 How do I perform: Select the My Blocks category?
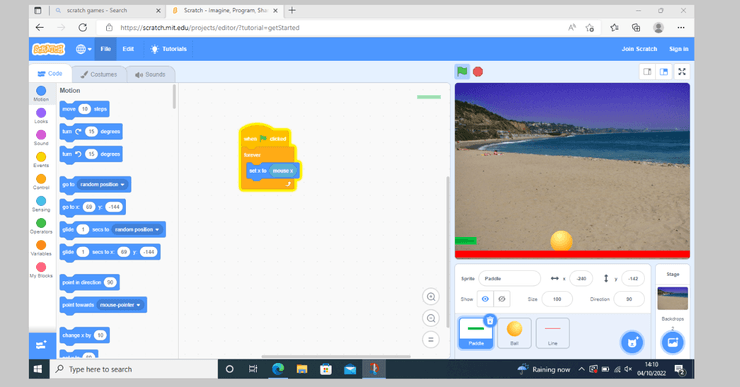pos(41,270)
